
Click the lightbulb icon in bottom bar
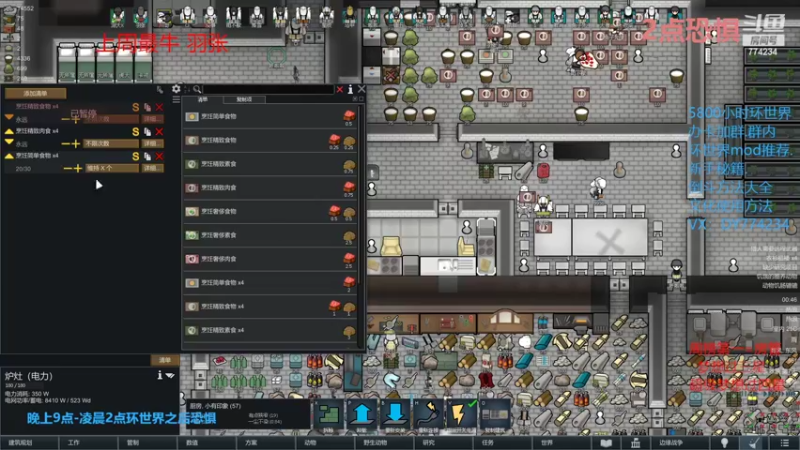click(x=724, y=443)
